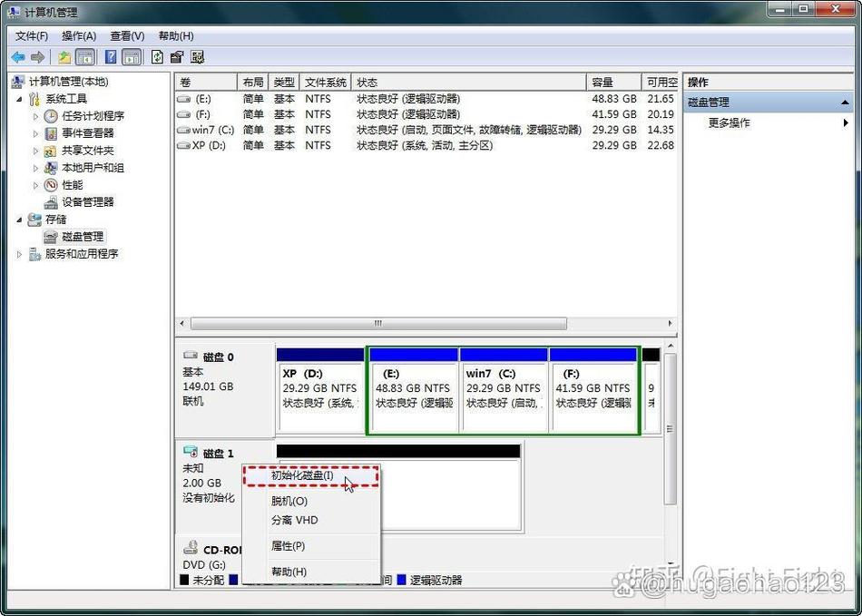This screenshot has width=862, height=616.
Task: Select Task Scheduler (任务计划程序) in tree
Action: (x=93, y=116)
